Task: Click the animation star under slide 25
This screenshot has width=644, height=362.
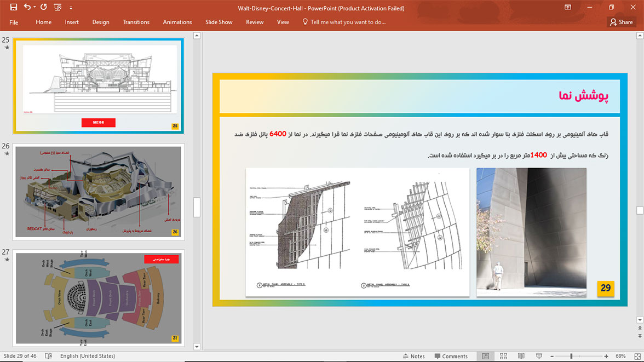Action: 7,48
